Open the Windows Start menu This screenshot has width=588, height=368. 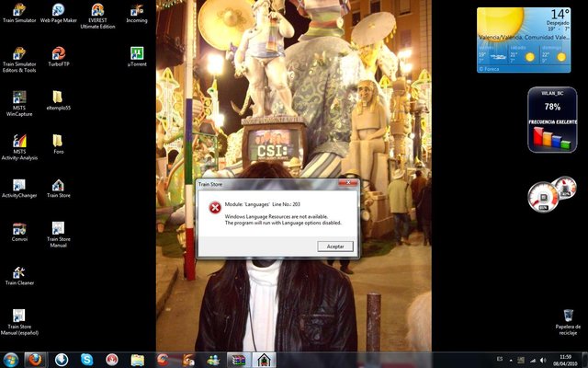(11, 359)
